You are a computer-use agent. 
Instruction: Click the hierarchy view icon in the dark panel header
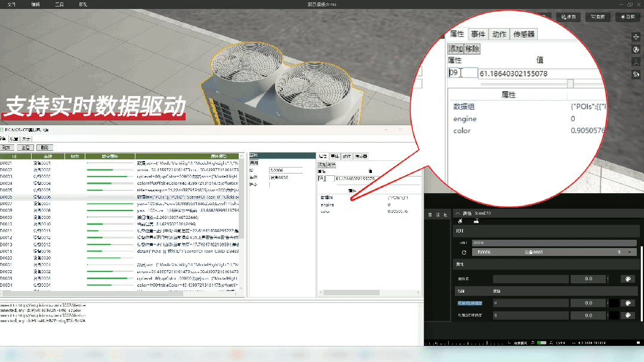coord(445,215)
